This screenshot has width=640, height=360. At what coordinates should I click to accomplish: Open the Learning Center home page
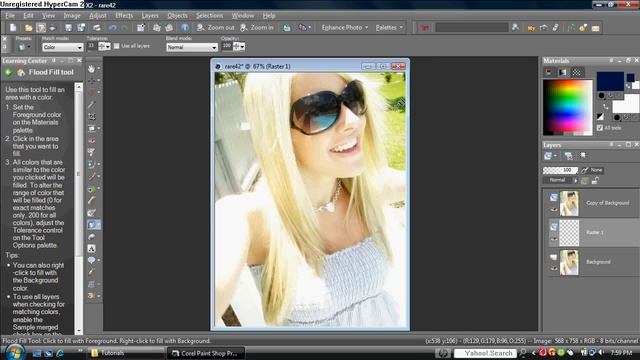click(21, 72)
